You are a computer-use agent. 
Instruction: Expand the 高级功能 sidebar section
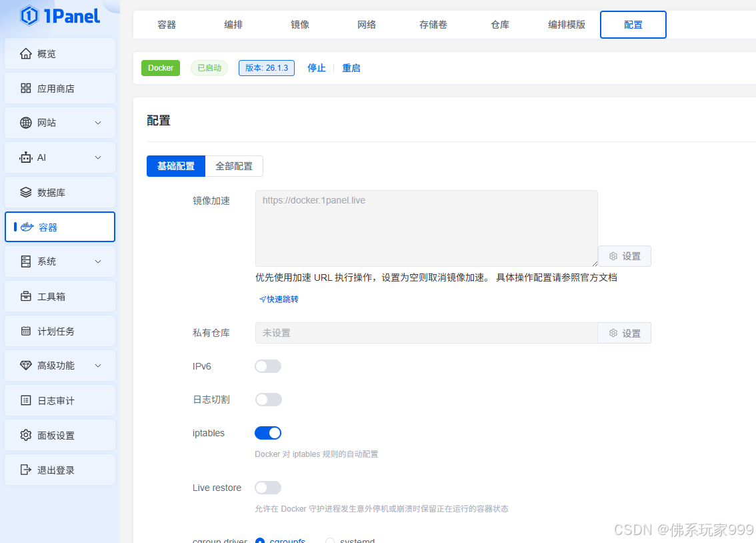click(97, 366)
